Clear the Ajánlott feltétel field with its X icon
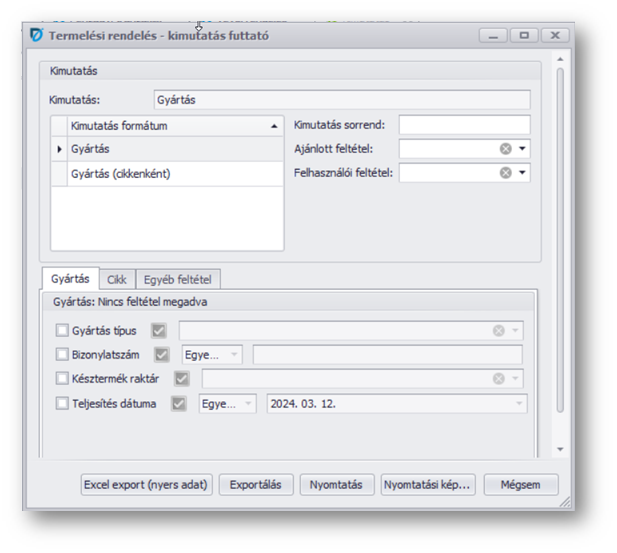This screenshot has width=617, height=553. tap(505, 149)
